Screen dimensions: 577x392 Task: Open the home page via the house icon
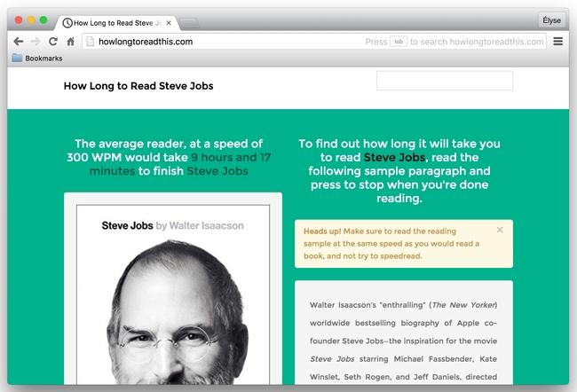coord(70,42)
